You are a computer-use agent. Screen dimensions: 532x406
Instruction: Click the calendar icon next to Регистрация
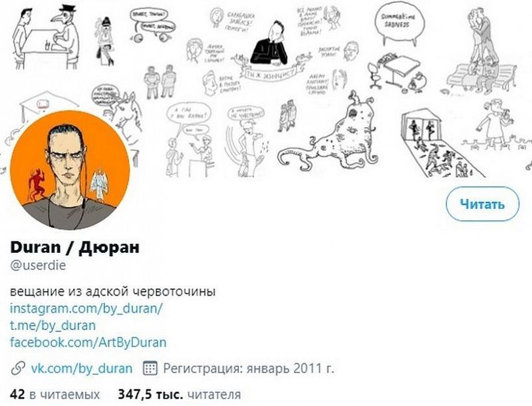click(x=150, y=368)
